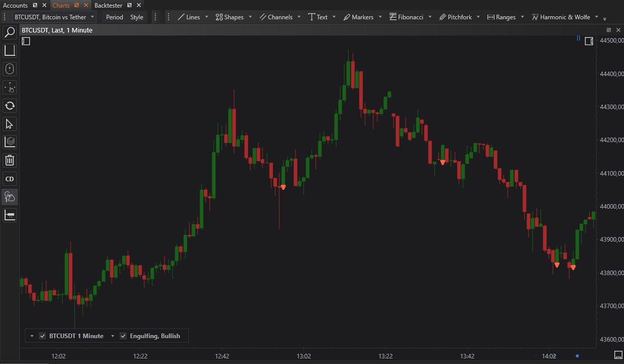
Task: Select the magnifier zoom tool
Action: click(10, 33)
